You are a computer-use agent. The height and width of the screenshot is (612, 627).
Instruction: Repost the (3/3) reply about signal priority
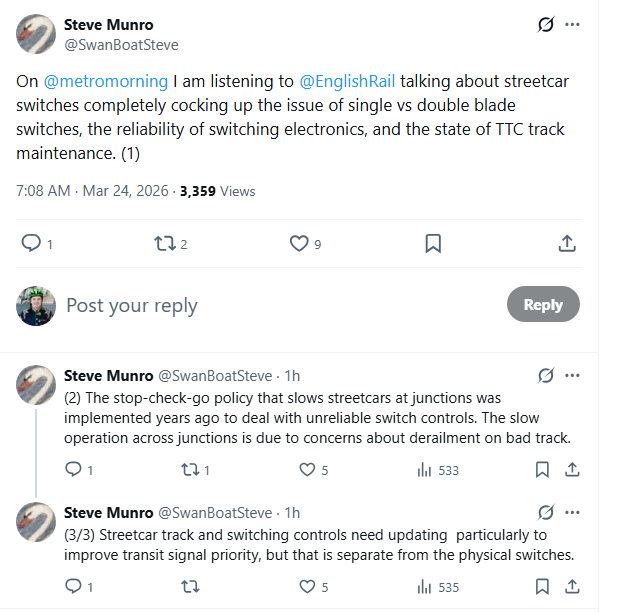click(x=190, y=587)
